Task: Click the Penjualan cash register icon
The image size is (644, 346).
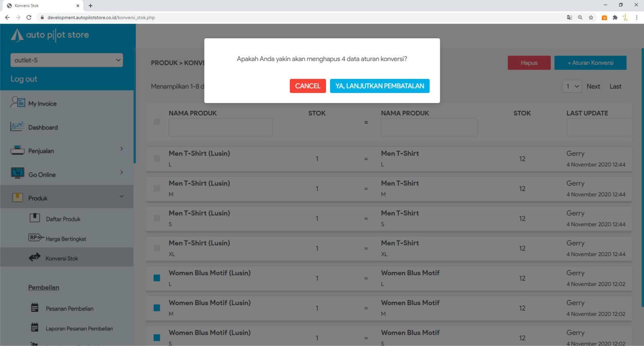Action: [17, 151]
